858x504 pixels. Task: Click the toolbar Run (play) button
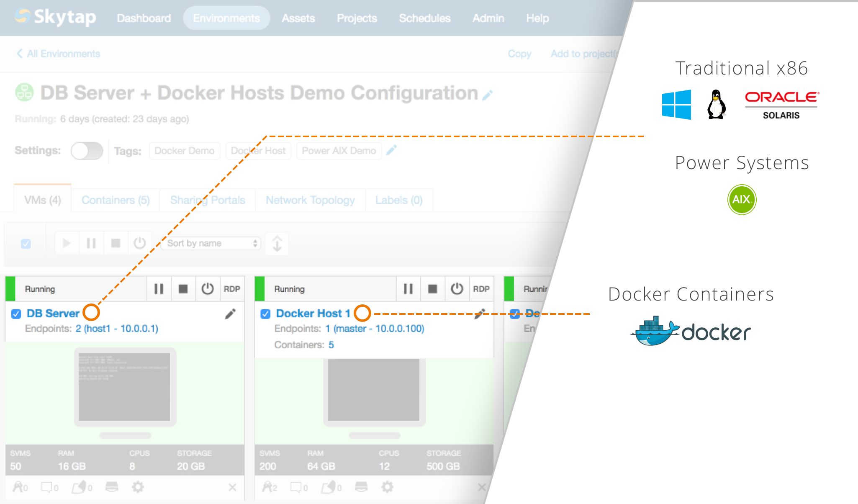tap(67, 243)
